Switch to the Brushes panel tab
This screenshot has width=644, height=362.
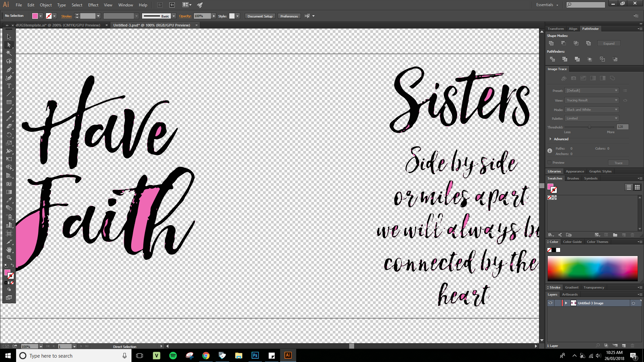tap(573, 178)
